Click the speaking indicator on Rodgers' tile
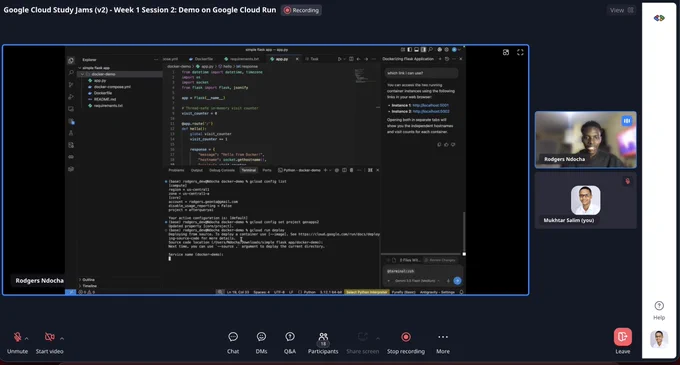This screenshot has width=680, height=365. pos(627,121)
